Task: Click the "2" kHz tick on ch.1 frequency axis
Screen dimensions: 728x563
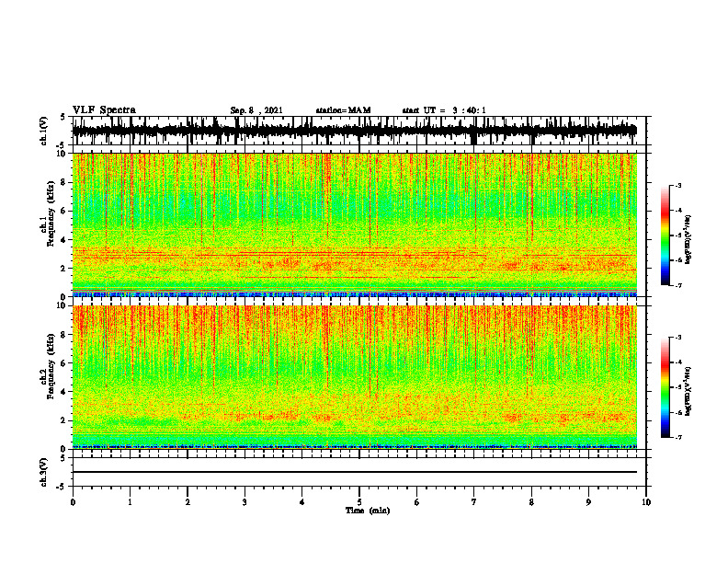Action: 64,268
